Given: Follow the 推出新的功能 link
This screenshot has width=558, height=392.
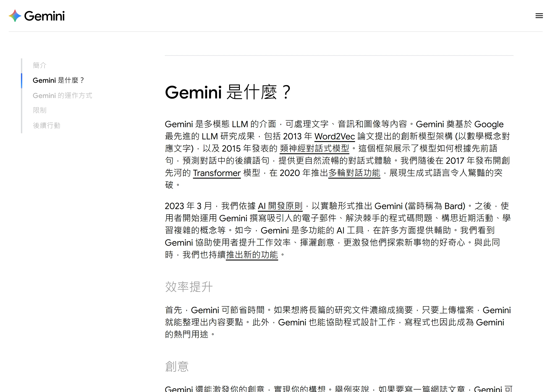Looking at the screenshot, I should pyautogui.click(x=252, y=255).
